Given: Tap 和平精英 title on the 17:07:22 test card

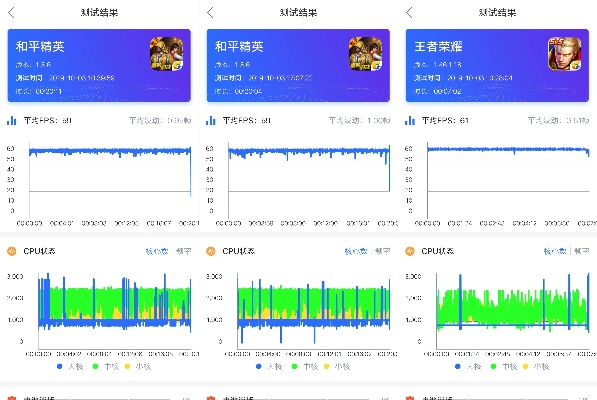Looking at the screenshot, I should 239,46.
